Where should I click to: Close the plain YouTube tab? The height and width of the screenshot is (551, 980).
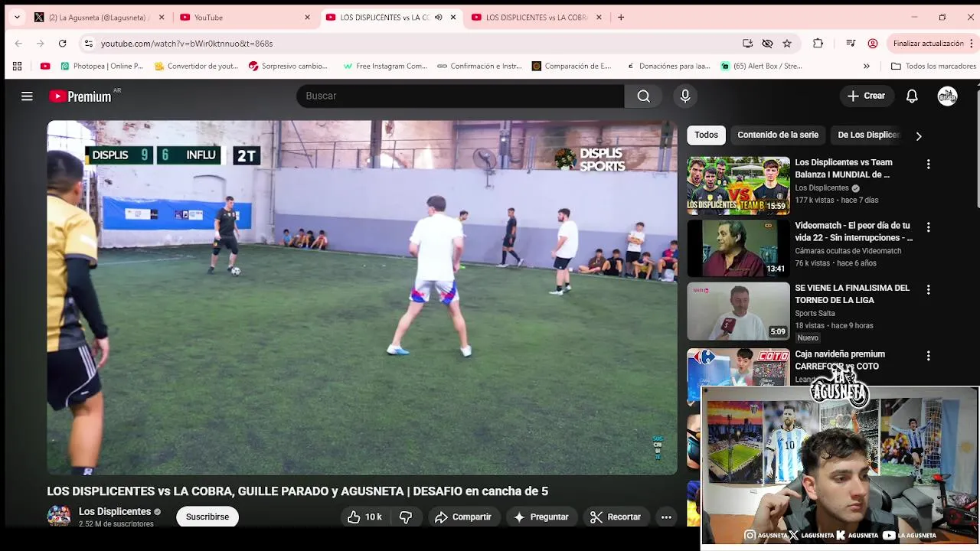[x=307, y=17]
